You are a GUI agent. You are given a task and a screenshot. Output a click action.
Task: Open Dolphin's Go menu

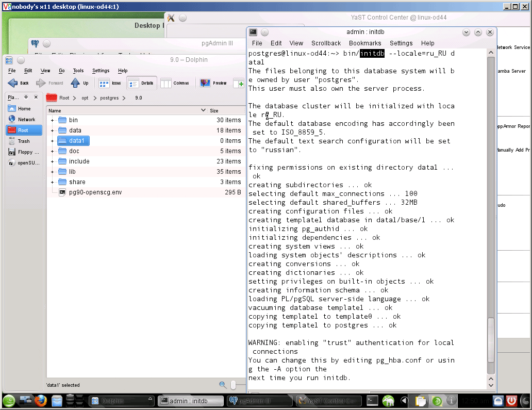61,71
